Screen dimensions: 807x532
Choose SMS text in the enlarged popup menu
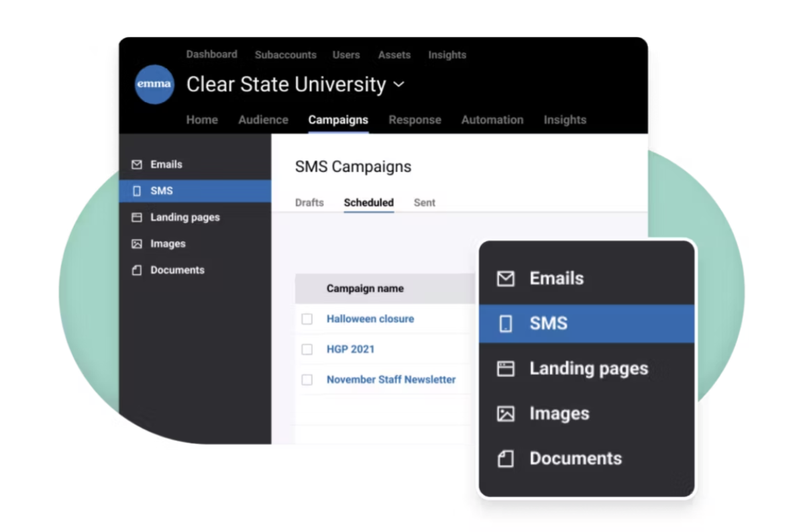(549, 323)
